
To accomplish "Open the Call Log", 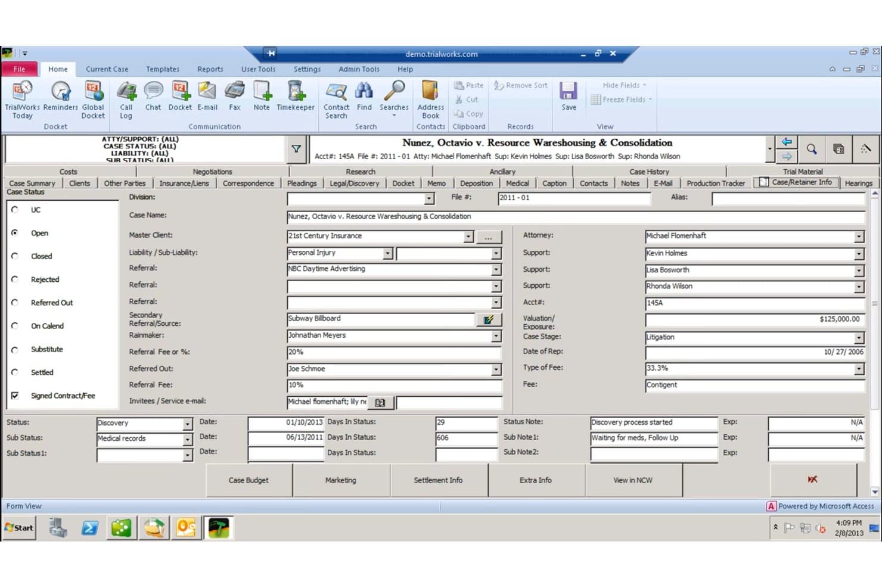I will pyautogui.click(x=126, y=99).
